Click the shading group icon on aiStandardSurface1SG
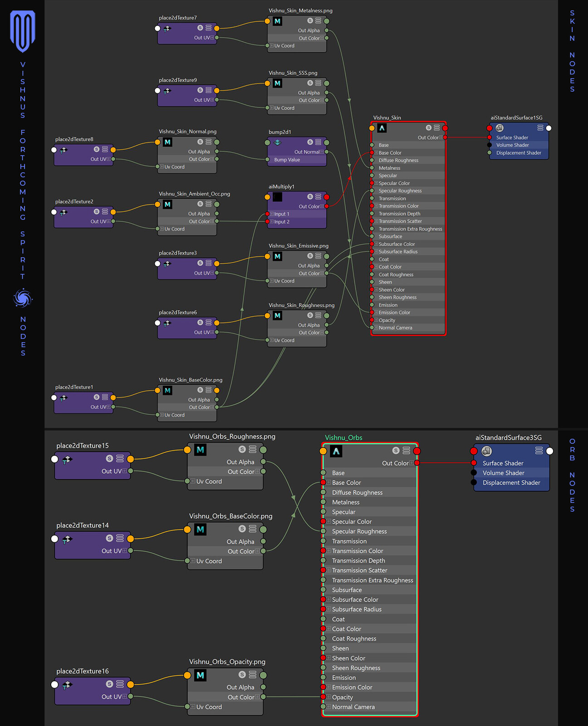The image size is (588, 726). pos(500,128)
